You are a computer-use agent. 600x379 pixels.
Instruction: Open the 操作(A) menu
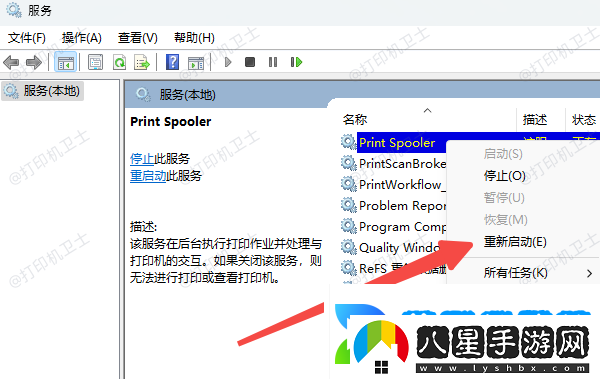coord(82,38)
